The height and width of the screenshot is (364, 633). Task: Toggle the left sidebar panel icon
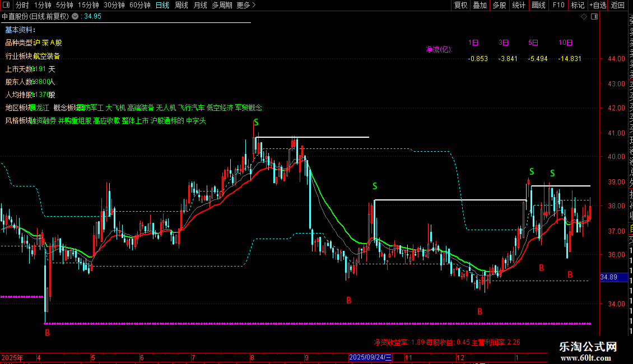(6, 5)
